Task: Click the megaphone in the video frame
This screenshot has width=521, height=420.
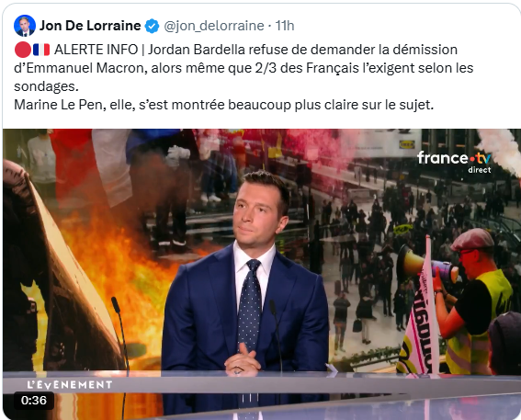Action: (426, 265)
